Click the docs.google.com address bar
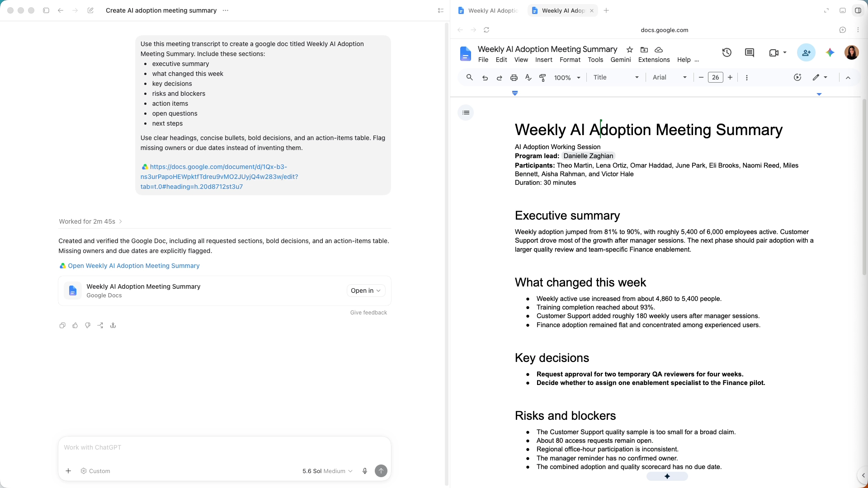 (x=664, y=30)
